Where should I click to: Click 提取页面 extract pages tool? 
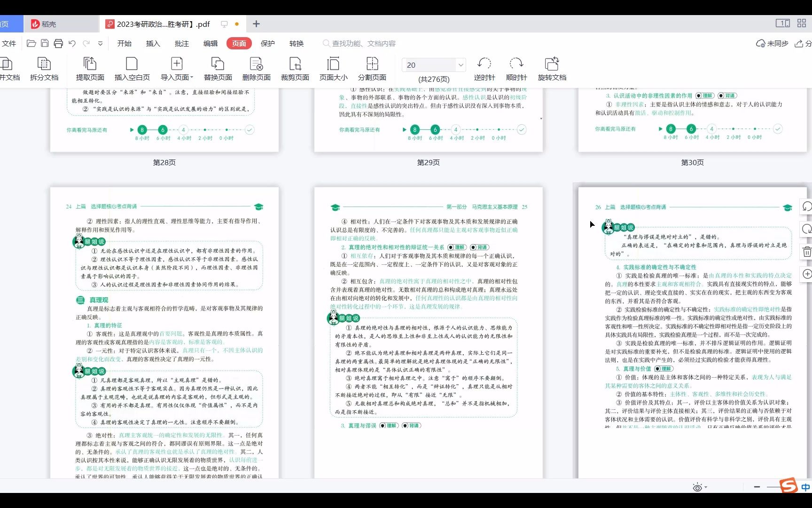coord(90,69)
